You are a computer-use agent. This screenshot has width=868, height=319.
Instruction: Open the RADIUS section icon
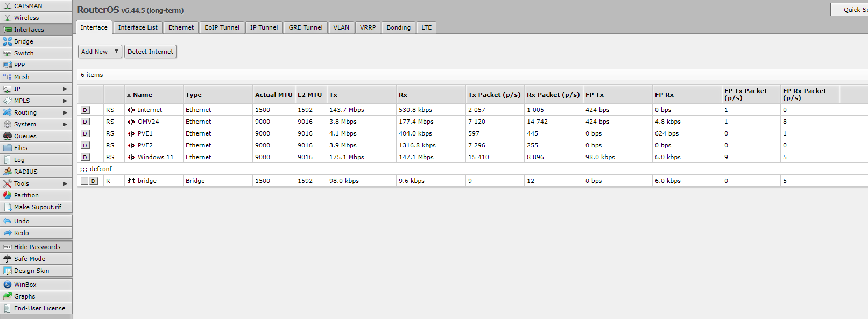8,172
